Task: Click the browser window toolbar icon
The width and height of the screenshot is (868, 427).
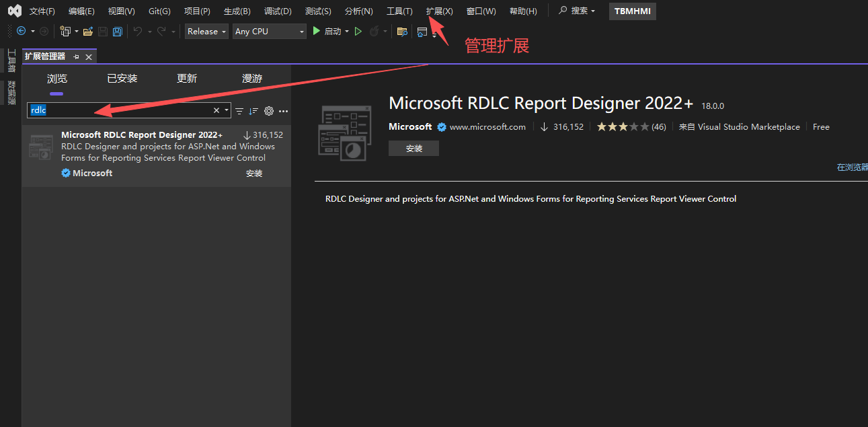Action: point(422,31)
